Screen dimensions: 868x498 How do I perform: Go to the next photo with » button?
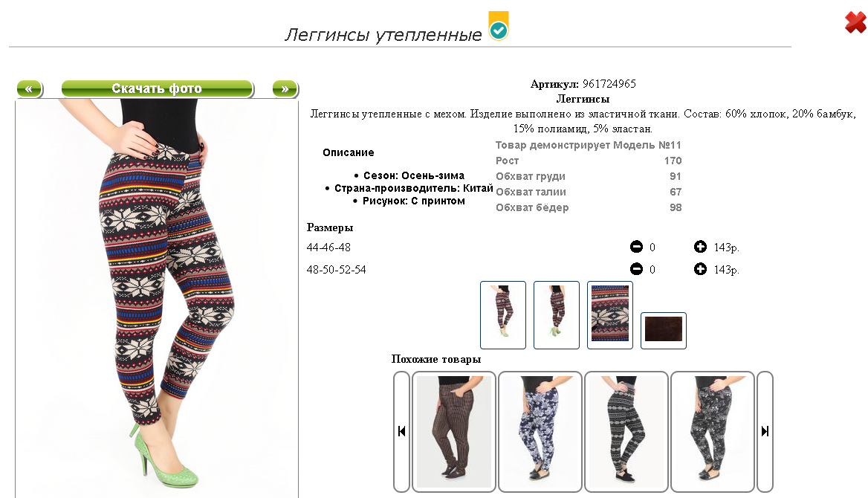coord(285,88)
